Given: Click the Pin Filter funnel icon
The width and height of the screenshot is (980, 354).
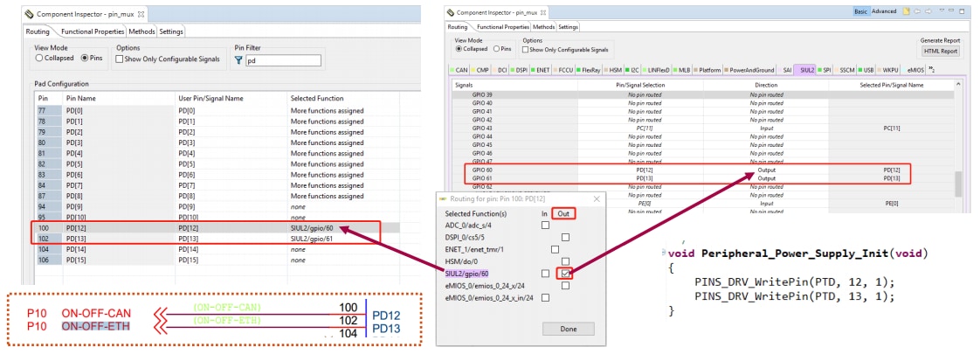Looking at the screenshot, I should (x=239, y=61).
